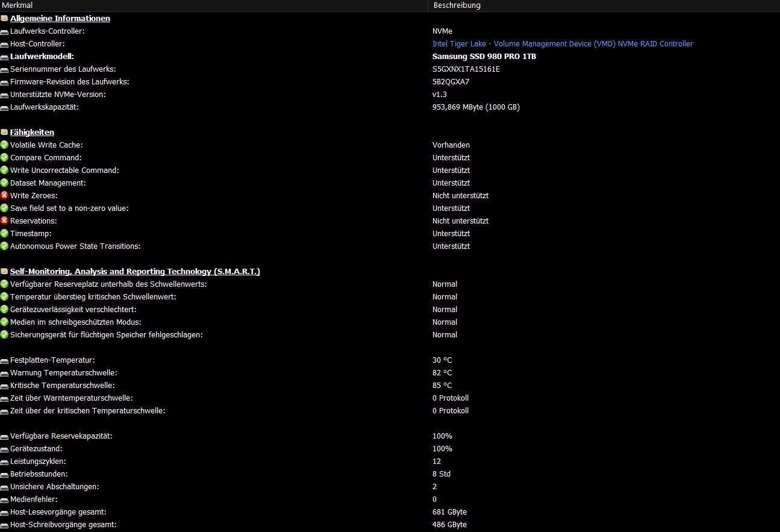Click the drive icon next to Laufwerkskapazität
The image size is (780, 532).
(4, 107)
